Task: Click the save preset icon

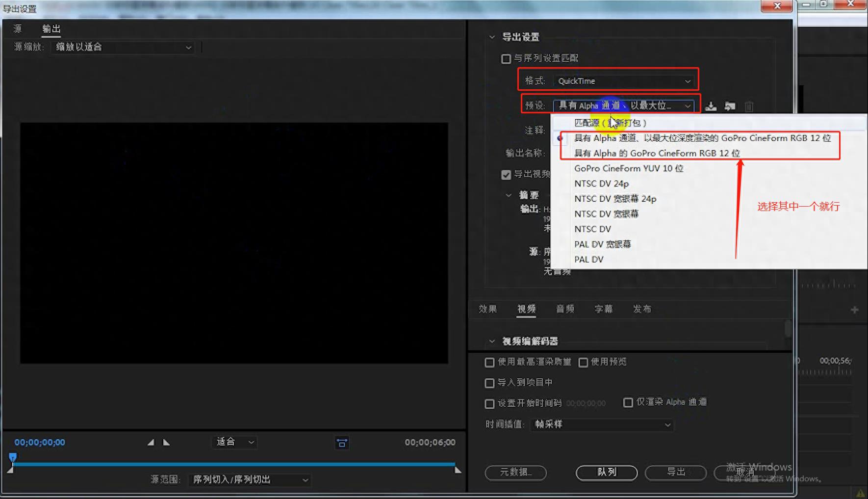Action: (x=711, y=106)
